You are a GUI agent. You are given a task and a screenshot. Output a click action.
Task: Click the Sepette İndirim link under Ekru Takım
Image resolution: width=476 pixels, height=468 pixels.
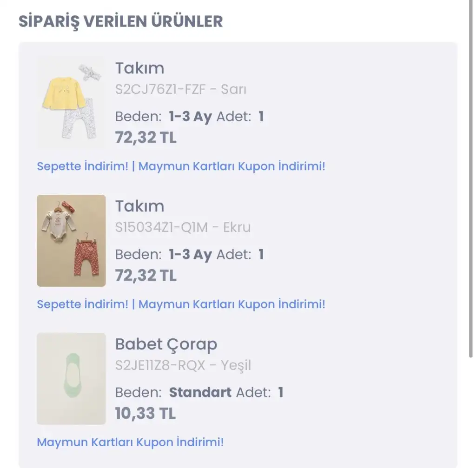[x=83, y=304]
